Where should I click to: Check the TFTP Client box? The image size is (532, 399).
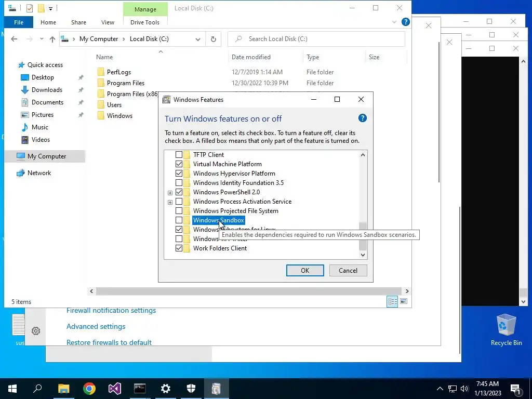click(x=179, y=155)
